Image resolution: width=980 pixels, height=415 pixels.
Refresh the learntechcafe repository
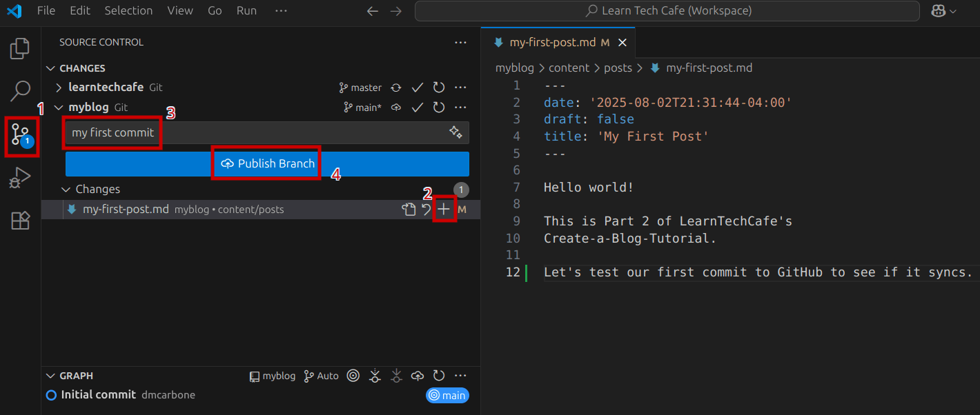coord(439,88)
